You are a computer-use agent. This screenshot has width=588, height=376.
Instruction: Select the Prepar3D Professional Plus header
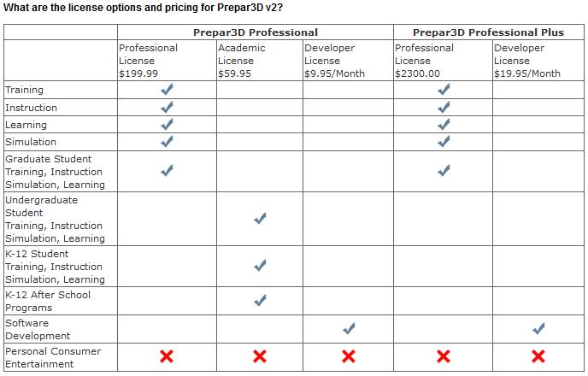(488, 32)
